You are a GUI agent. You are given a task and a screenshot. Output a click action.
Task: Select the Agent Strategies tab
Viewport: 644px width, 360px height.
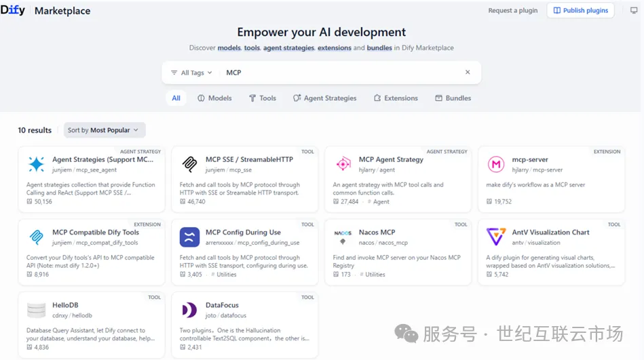pos(324,98)
